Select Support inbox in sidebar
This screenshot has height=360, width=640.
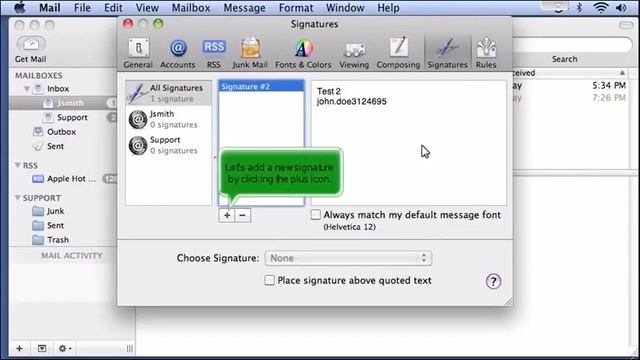(x=62, y=118)
